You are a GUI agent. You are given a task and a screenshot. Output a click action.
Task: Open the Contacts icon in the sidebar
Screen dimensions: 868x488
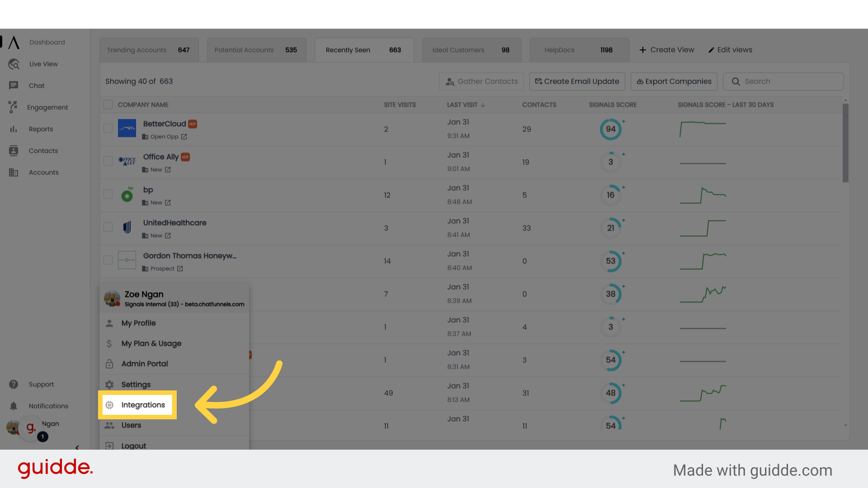pyautogui.click(x=14, y=150)
